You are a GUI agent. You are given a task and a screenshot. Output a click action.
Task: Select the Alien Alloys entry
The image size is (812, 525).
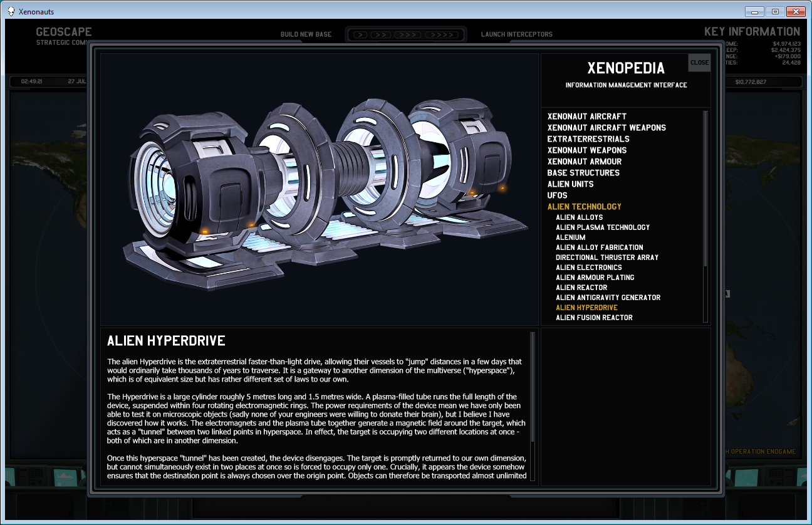pos(579,217)
